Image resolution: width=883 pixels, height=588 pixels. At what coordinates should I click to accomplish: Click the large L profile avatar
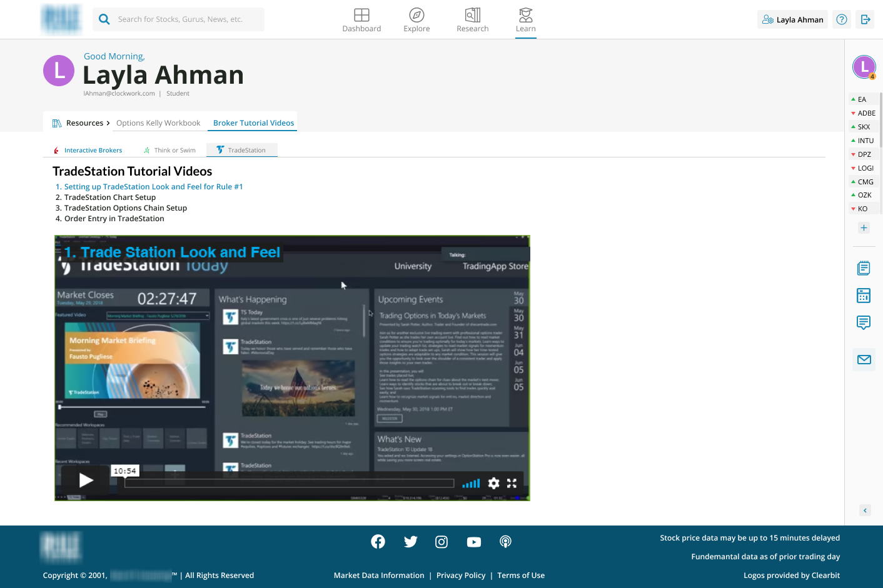[59, 71]
